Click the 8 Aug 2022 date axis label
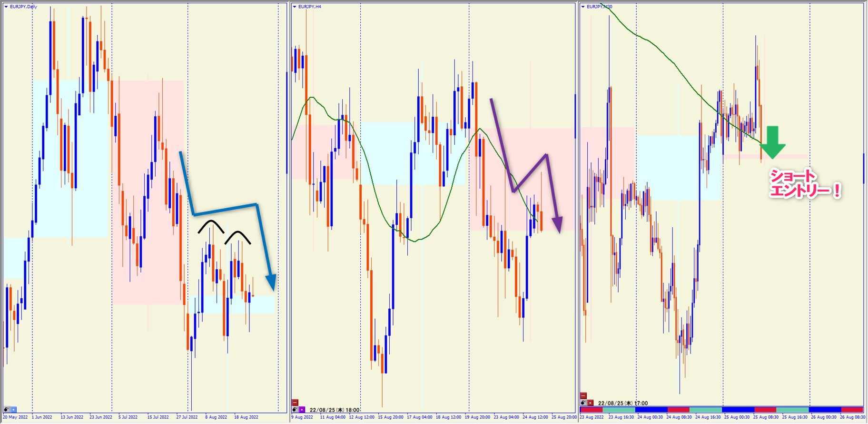 pos(216,417)
